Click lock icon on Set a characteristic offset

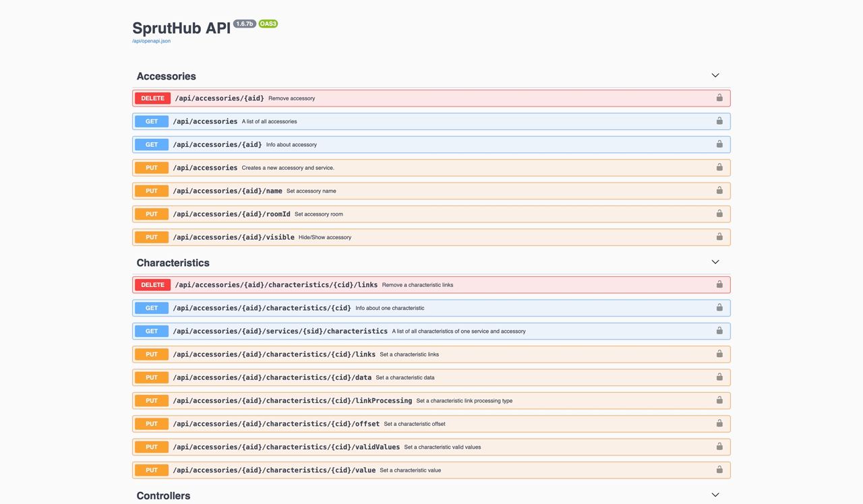tap(719, 423)
